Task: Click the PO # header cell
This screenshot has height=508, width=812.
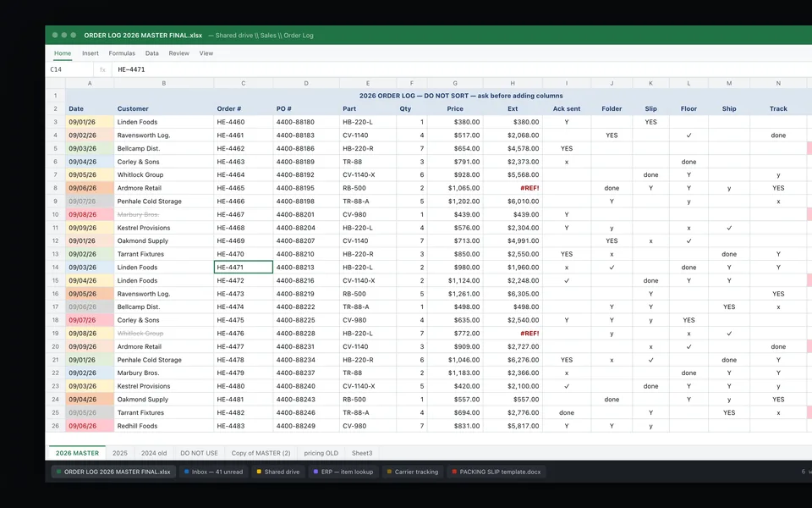Action: click(306, 109)
